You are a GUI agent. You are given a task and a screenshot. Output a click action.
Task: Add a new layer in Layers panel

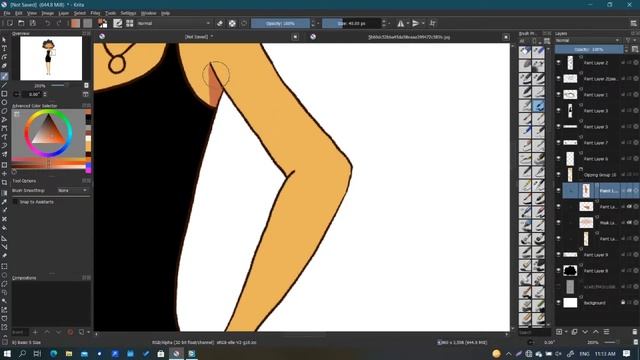(559, 332)
